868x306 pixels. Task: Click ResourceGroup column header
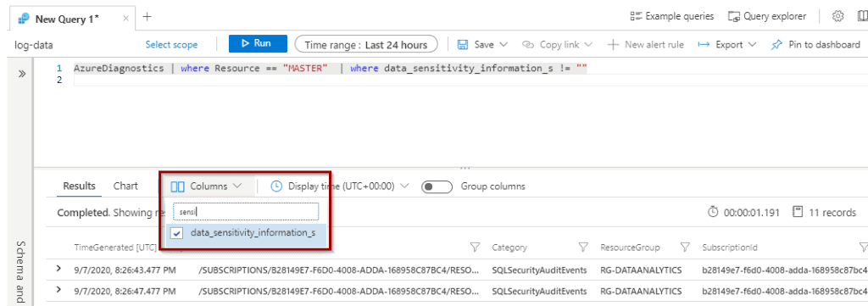[x=630, y=248]
